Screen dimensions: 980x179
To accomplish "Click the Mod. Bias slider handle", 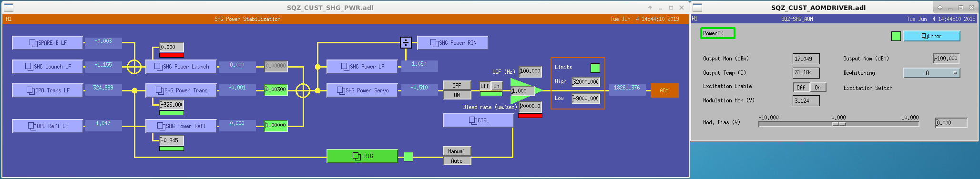I will coord(839,124).
